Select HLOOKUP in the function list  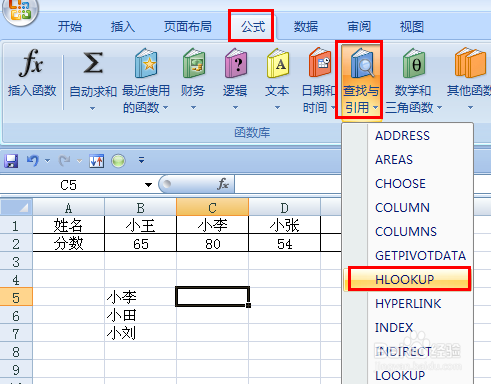pos(408,279)
